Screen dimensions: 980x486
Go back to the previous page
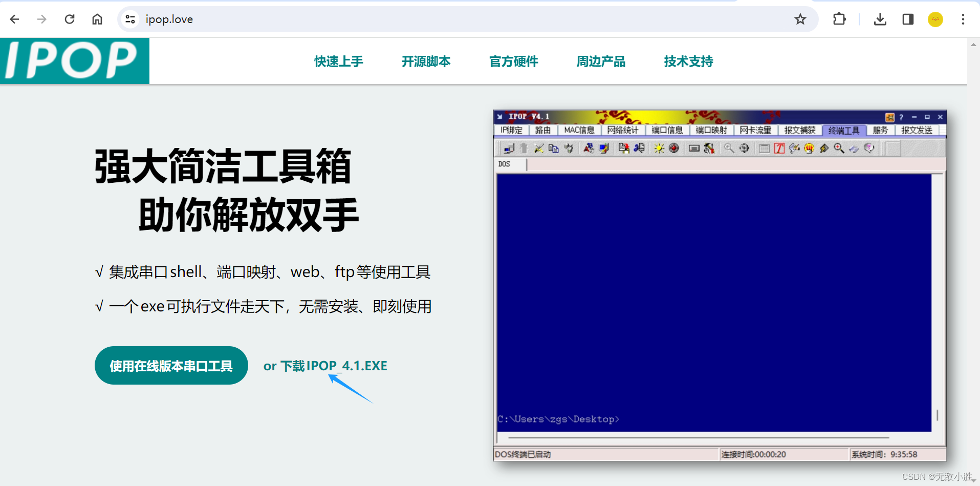[14, 19]
